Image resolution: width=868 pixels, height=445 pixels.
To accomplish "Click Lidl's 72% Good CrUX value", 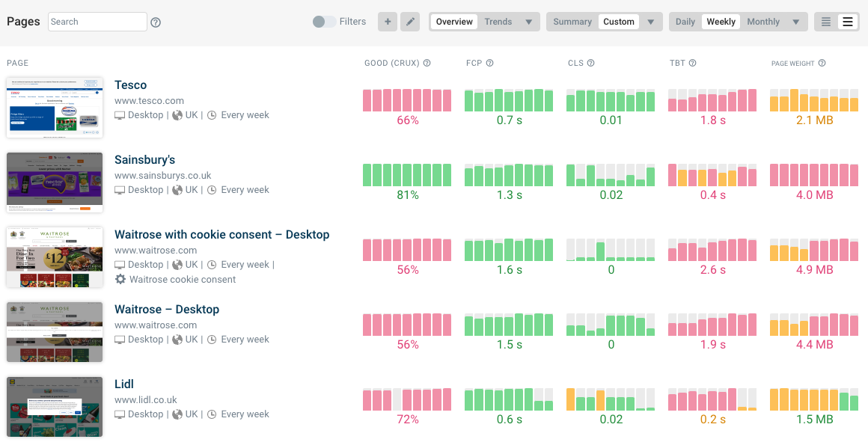I will point(407,420).
